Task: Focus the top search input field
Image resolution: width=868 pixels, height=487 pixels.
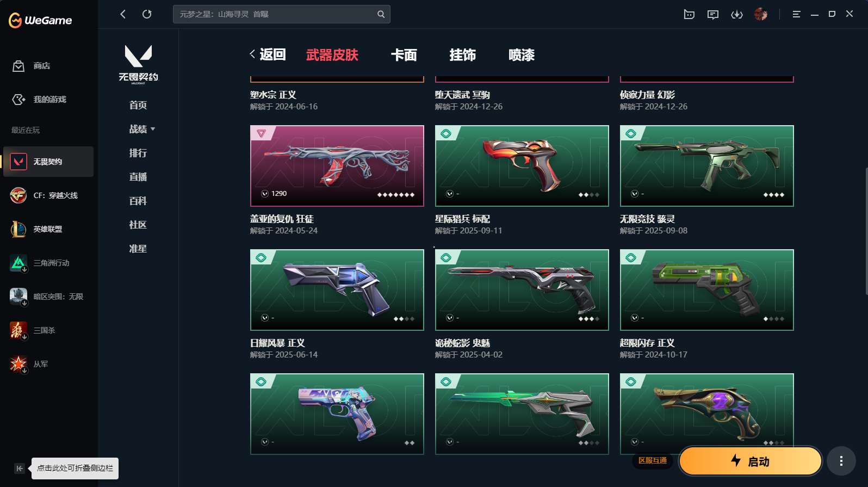Action: pos(275,14)
